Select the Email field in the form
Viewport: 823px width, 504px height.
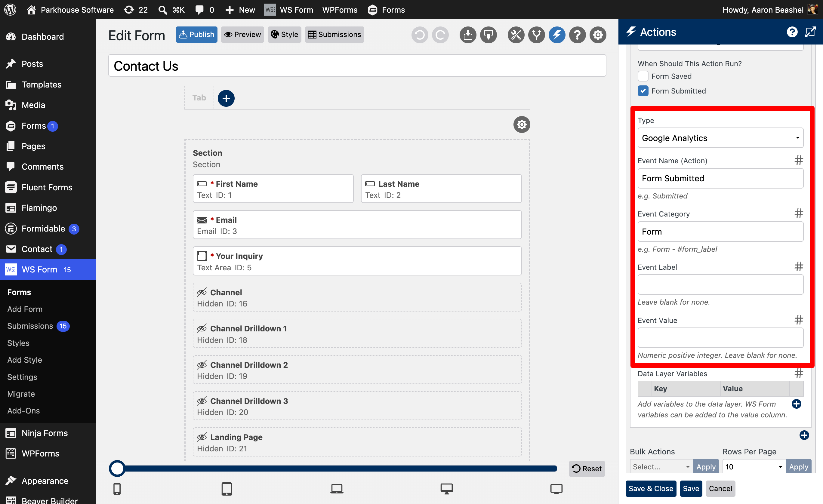[357, 225]
